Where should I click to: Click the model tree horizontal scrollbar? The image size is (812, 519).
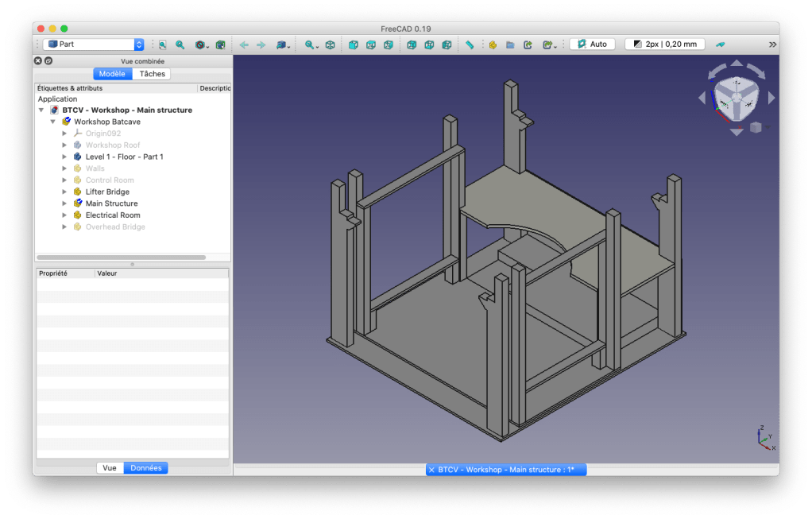pos(121,258)
